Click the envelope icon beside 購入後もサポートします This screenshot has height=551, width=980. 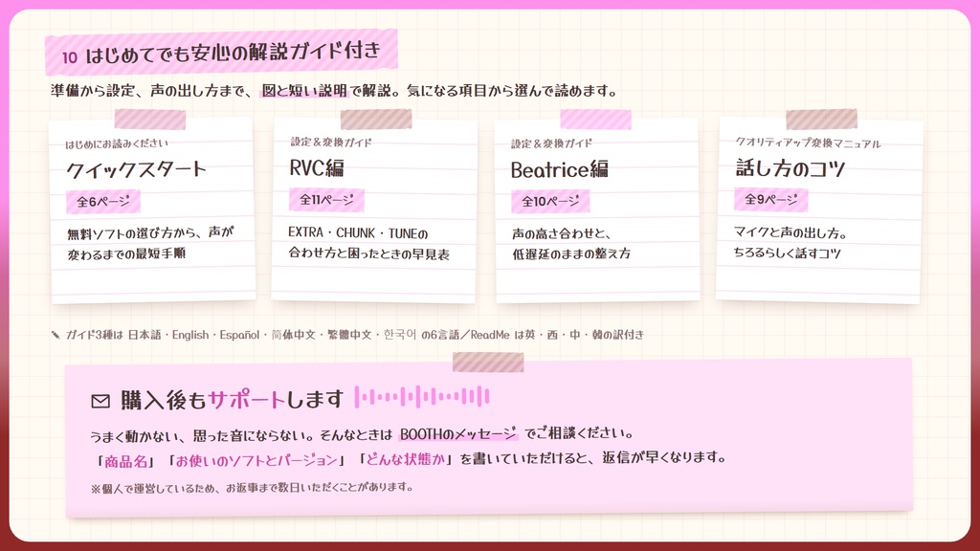(x=100, y=401)
